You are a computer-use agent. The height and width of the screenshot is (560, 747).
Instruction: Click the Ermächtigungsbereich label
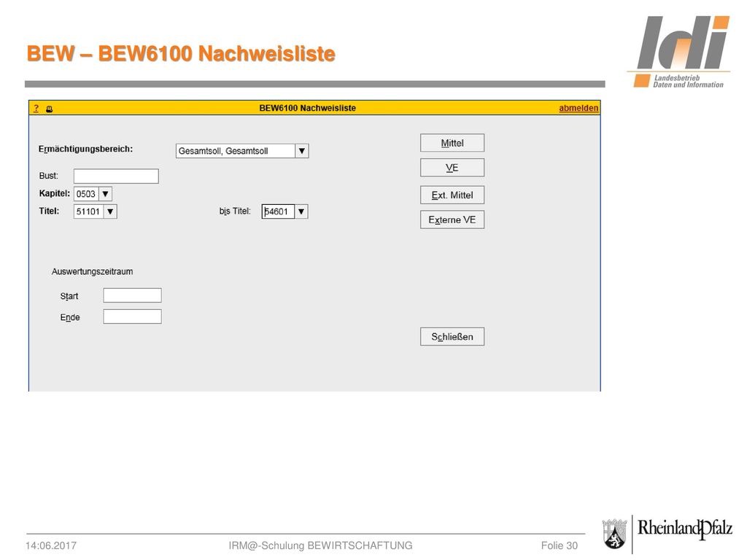86,149
